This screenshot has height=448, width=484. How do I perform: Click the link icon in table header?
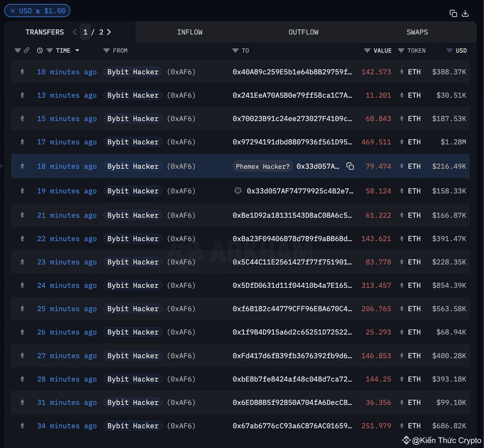27,50
